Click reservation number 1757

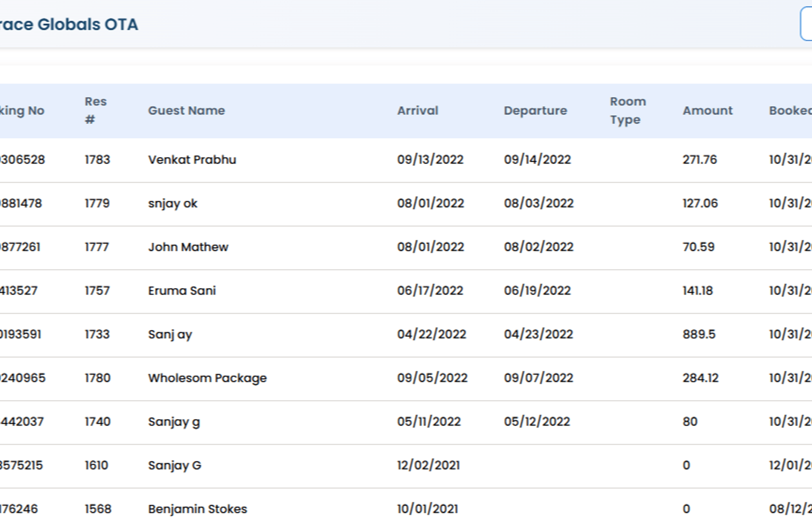97,290
